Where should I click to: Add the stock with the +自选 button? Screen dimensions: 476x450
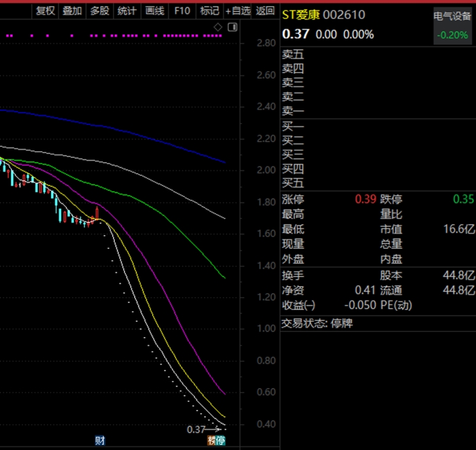tap(238, 11)
